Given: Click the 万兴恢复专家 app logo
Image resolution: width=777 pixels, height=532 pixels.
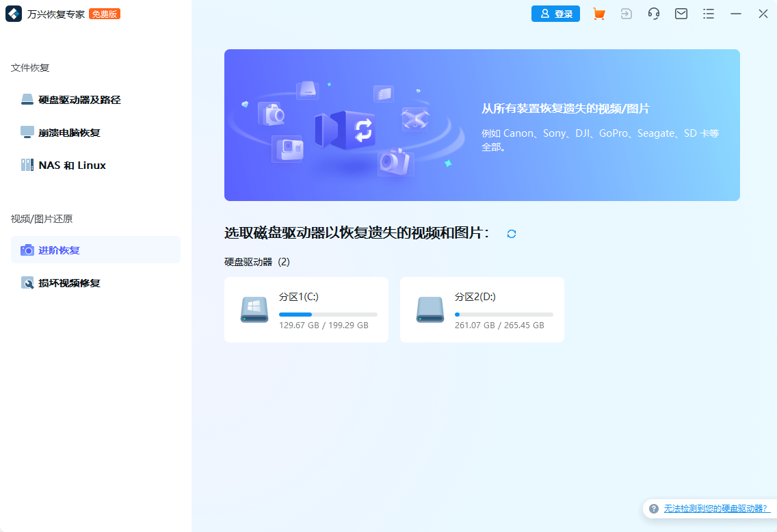Looking at the screenshot, I should pos(14,14).
